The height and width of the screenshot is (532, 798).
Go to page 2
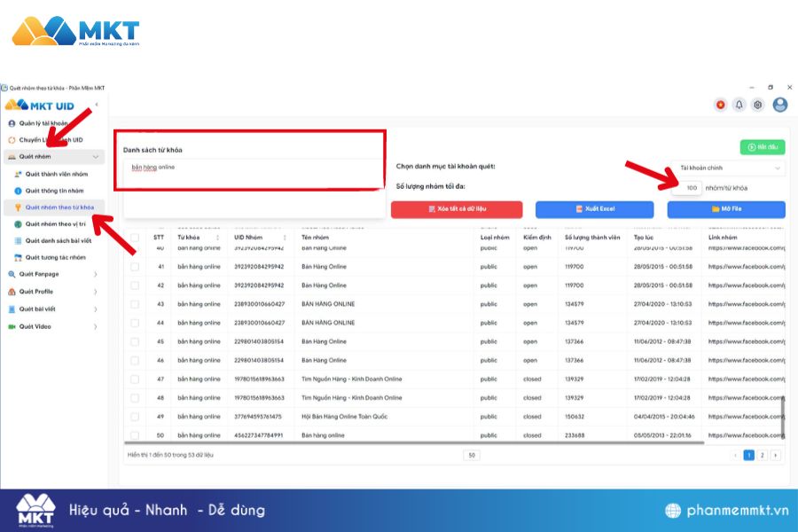pyautogui.click(x=762, y=455)
